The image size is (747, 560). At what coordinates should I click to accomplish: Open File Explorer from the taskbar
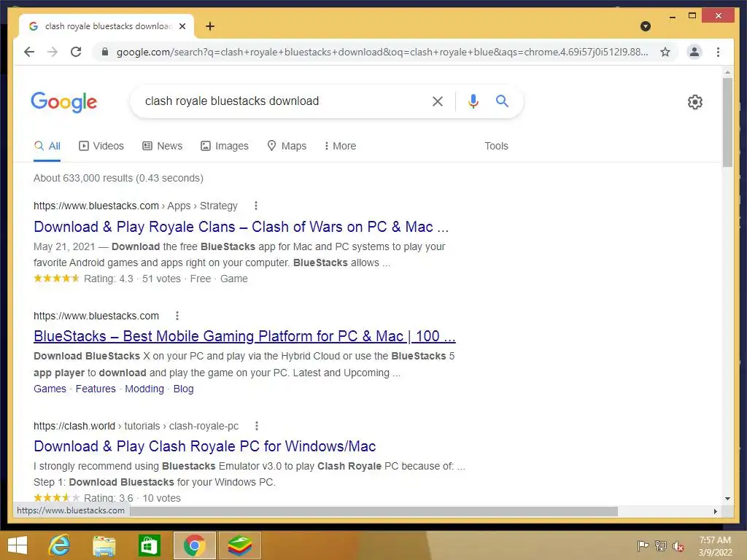(x=104, y=546)
